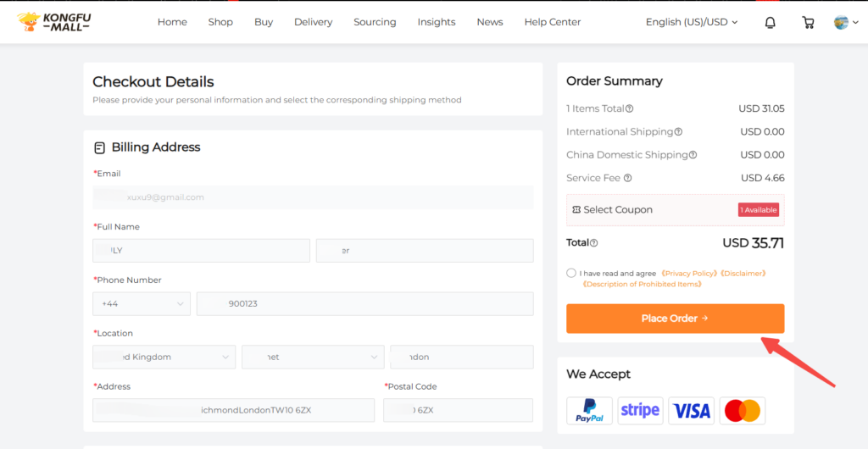Screen dimensions: 868x449
Task: Click info icon next to International Shipping
Action: pos(678,132)
